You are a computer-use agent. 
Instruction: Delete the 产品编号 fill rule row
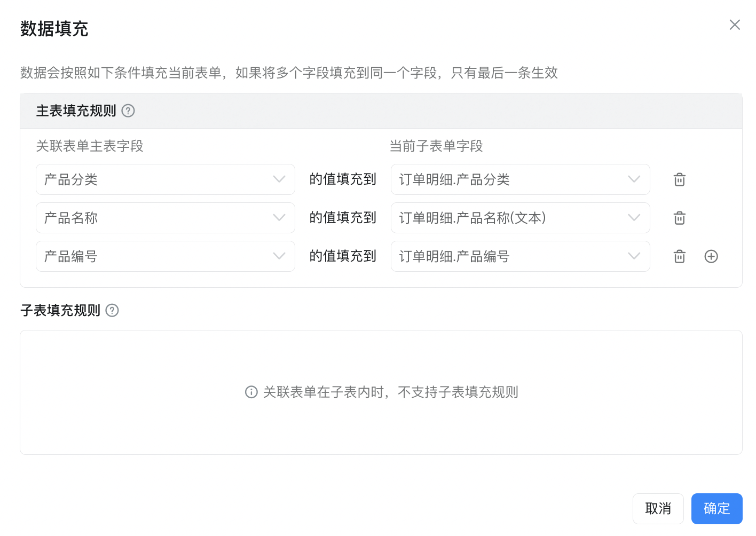[x=679, y=256]
